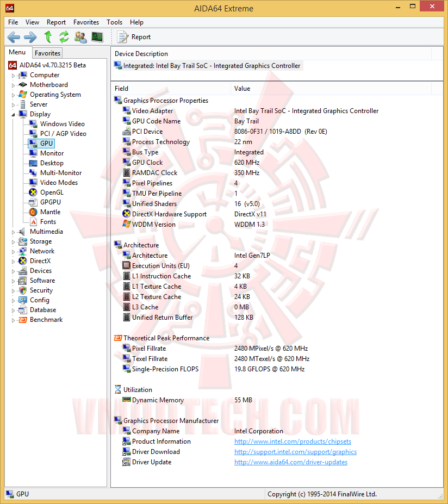Screen dimensions: 448x504
Task: Expand the Operating System tree node
Action: tap(13, 95)
